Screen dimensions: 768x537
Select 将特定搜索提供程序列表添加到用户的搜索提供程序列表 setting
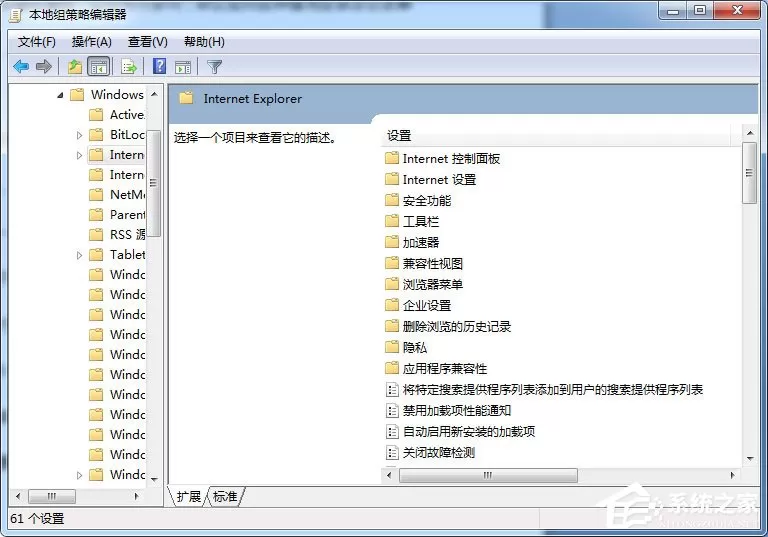(x=553, y=390)
